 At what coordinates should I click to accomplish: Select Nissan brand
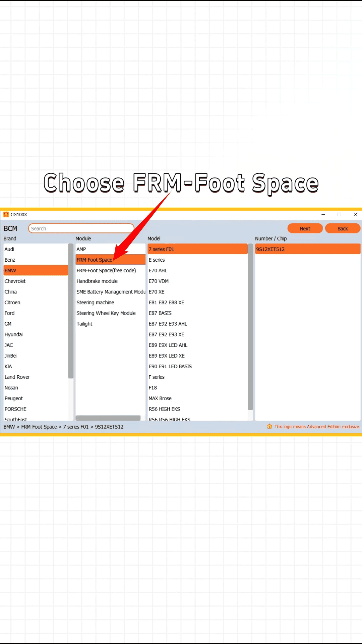tap(36, 388)
